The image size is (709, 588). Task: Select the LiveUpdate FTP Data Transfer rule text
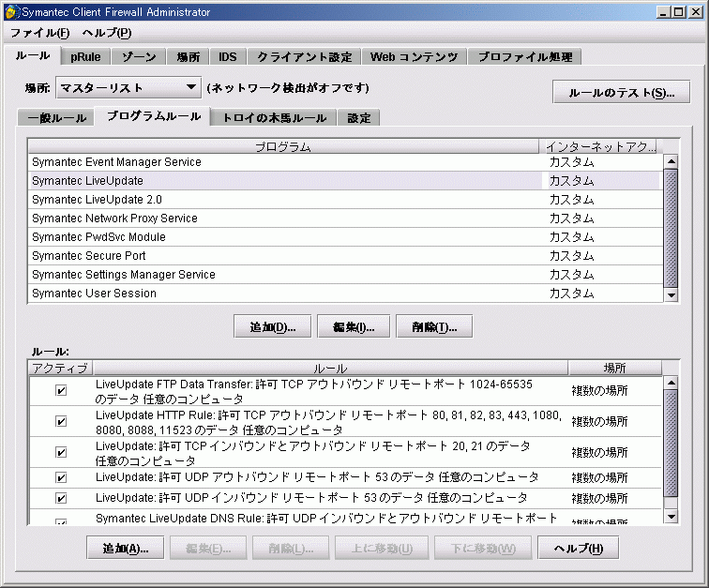coord(314,391)
